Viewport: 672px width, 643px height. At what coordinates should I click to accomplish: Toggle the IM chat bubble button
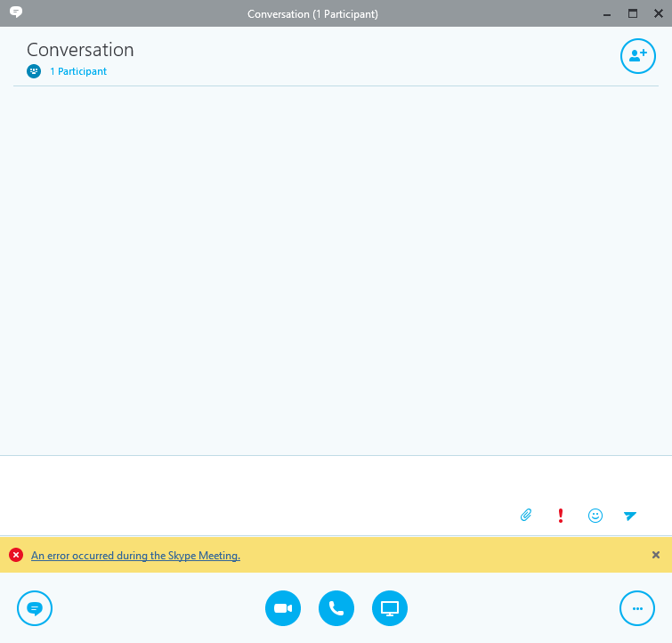35,608
